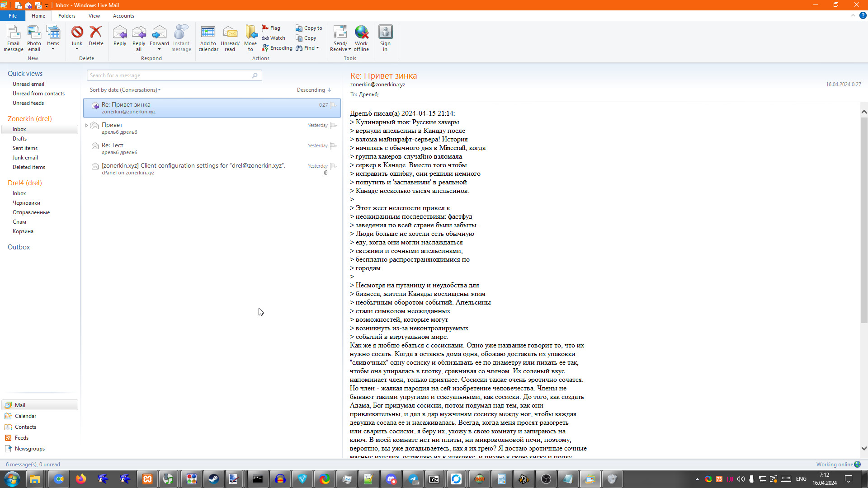Open Unread from contacts quick view
The height and width of the screenshot is (488, 868).
(38, 94)
